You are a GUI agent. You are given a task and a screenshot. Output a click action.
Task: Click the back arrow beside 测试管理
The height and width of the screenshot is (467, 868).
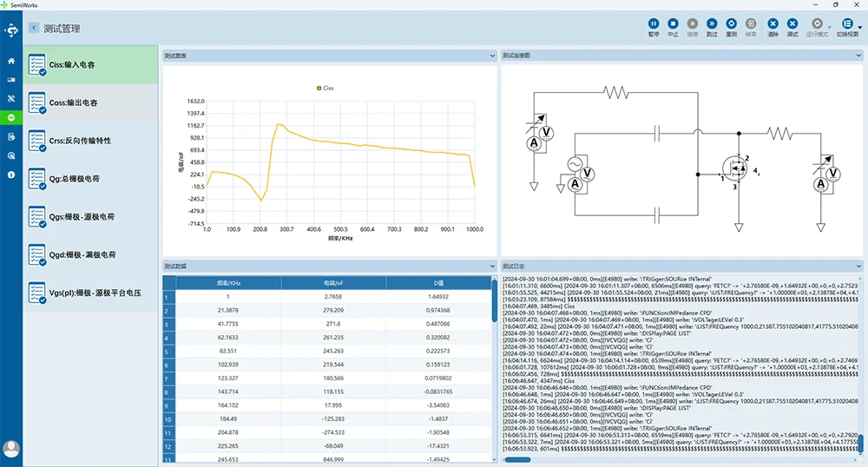pos(34,28)
